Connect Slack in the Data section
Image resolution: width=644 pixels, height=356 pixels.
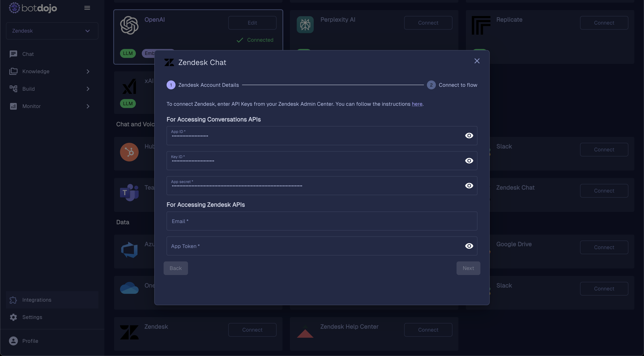pyautogui.click(x=604, y=289)
